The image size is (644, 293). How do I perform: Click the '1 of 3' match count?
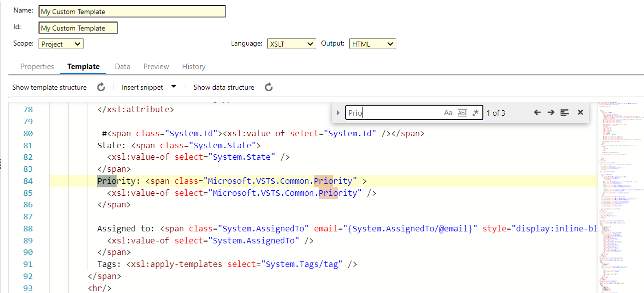click(x=496, y=113)
